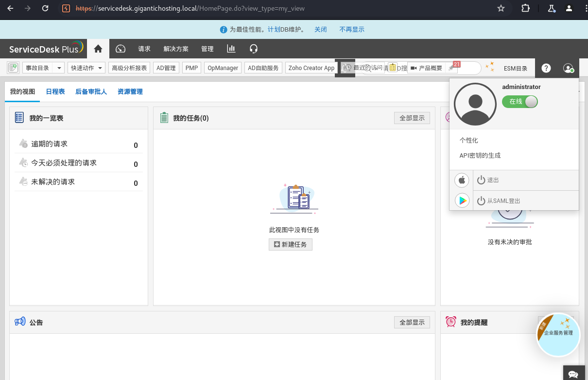This screenshot has width=588, height=380.
Task: Click the Google Play store icon
Action: pyautogui.click(x=462, y=200)
